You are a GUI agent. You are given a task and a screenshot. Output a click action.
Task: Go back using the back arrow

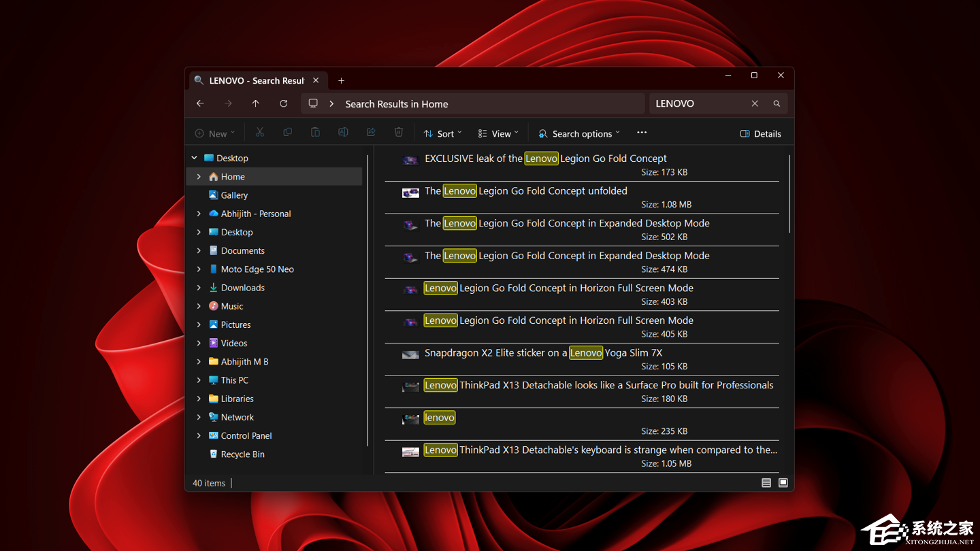click(x=200, y=103)
